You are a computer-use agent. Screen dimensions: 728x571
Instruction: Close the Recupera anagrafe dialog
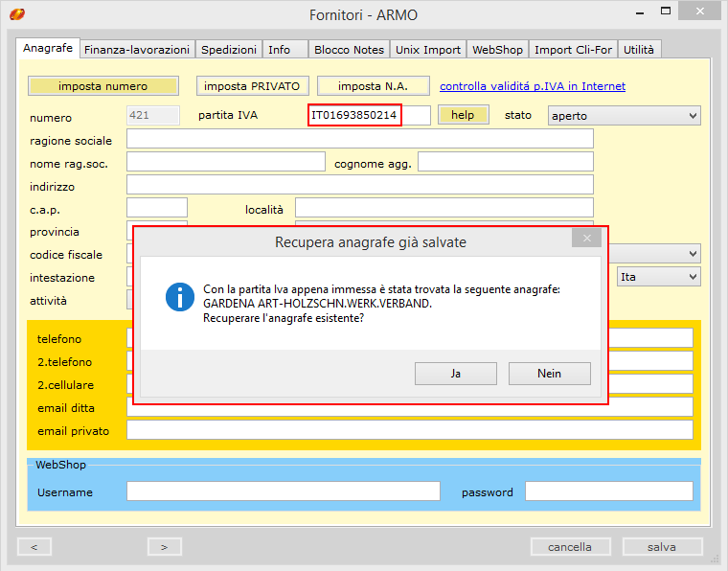click(x=586, y=239)
